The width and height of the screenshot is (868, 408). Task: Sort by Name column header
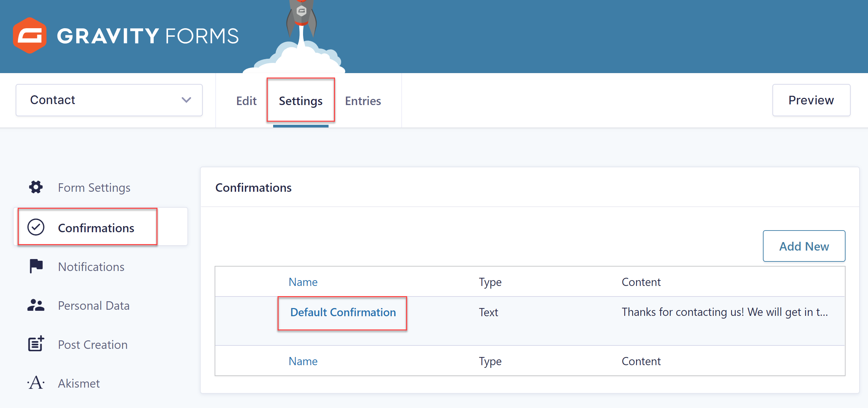click(303, 282)
